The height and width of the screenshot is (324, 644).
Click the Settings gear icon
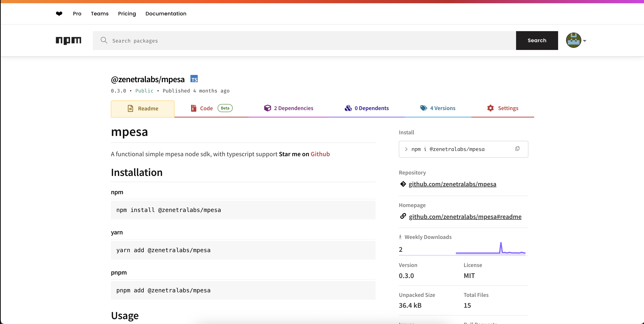[x=491, y=108]
